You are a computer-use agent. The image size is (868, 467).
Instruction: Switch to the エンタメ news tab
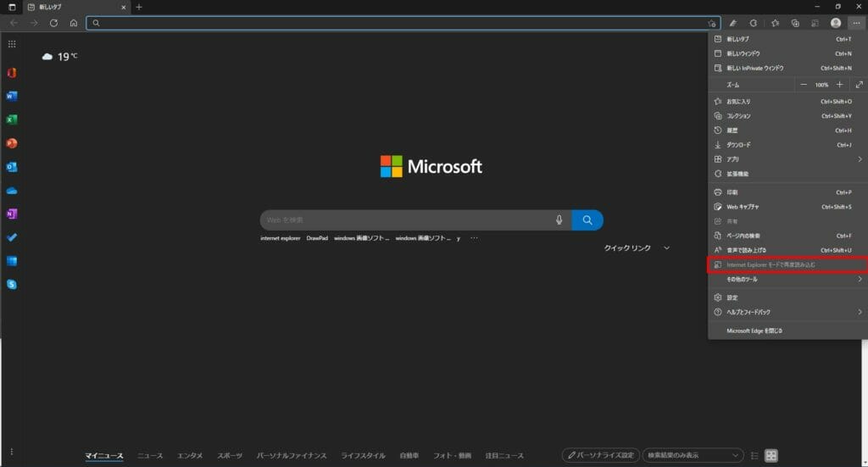(x=190, y=455)
